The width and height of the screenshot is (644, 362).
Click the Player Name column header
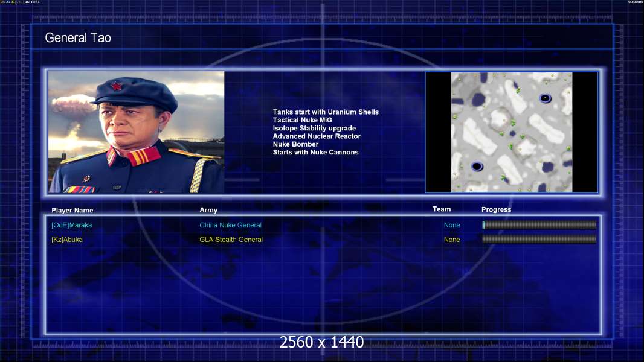click(x=72, y=211)
